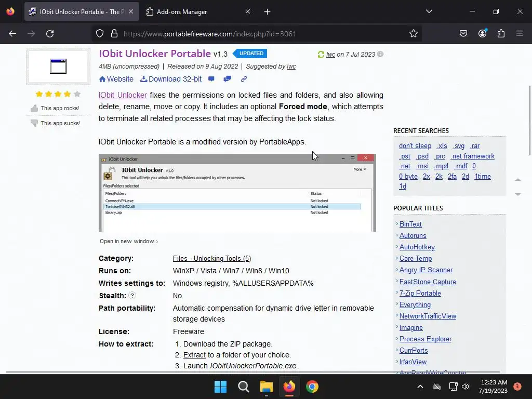
Task: Open File Explorer from the taskbar
Action: 267,387
